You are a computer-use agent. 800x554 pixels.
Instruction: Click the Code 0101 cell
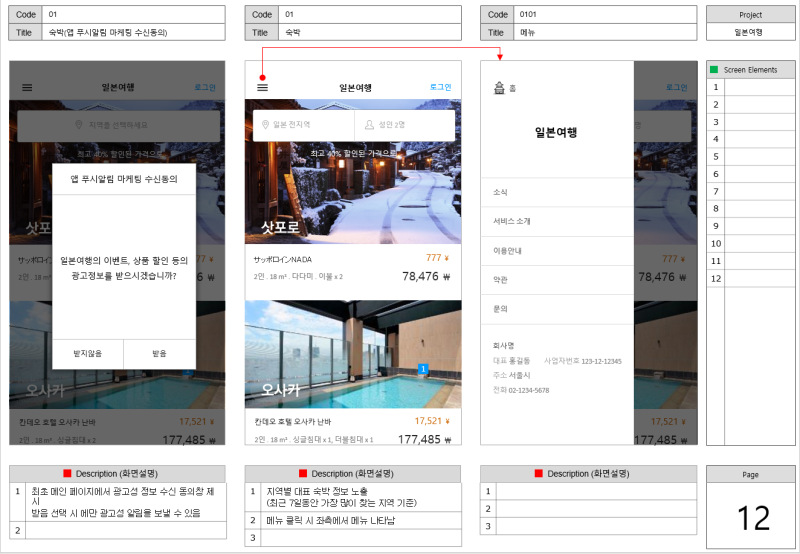[x=606, y=14]
